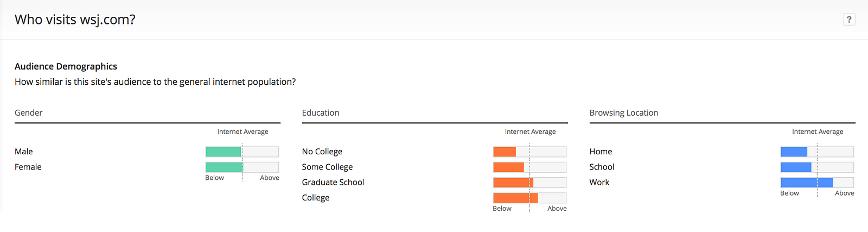Click the Some College orange bar
868x232 pixels.
(x=508, y=167)
